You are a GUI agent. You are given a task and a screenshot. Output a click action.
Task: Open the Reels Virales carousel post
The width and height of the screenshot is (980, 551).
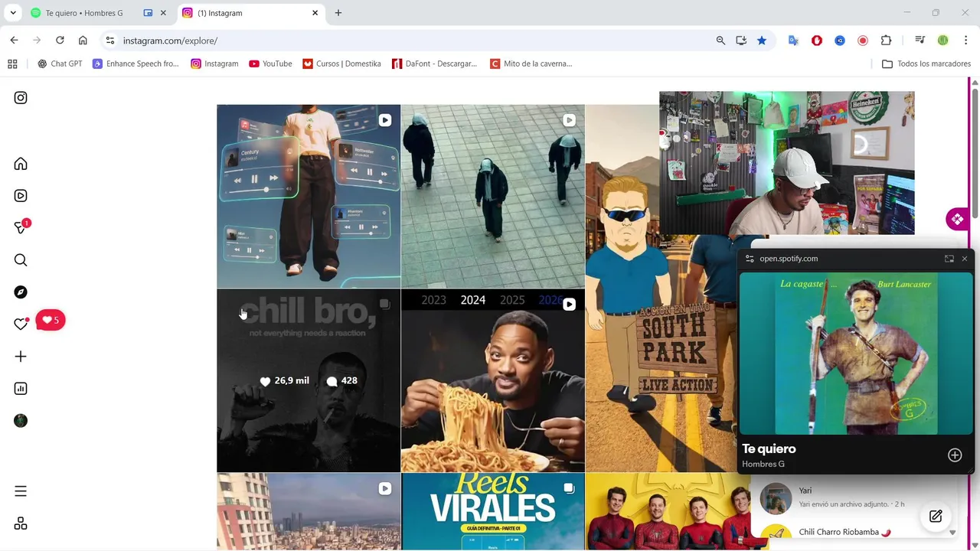(x=492, y=511)
